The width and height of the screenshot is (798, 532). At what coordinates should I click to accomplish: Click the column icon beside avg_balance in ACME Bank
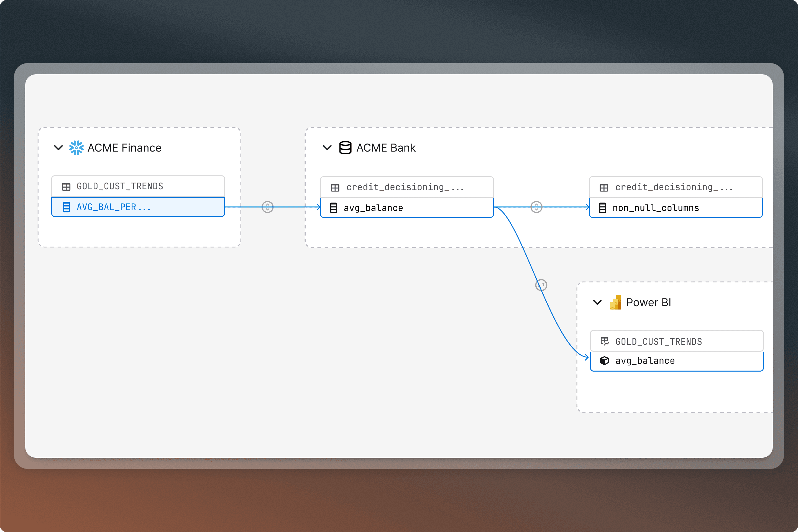334,208
